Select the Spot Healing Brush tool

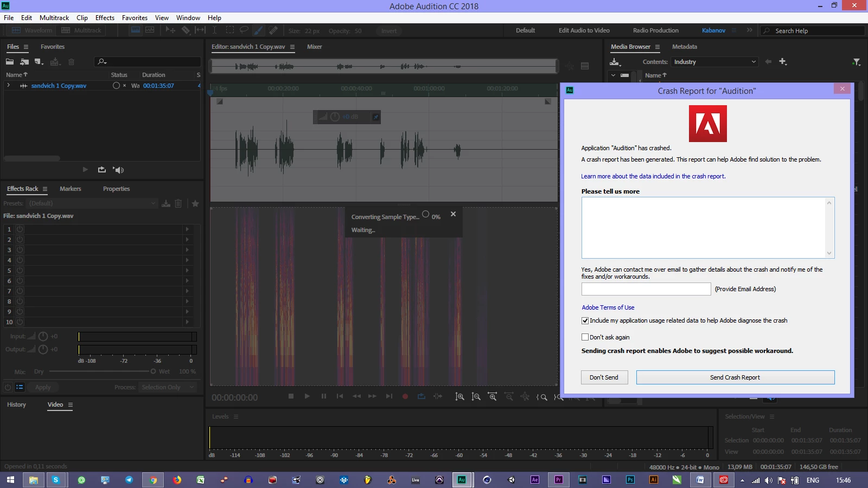(x=273, y=30)
